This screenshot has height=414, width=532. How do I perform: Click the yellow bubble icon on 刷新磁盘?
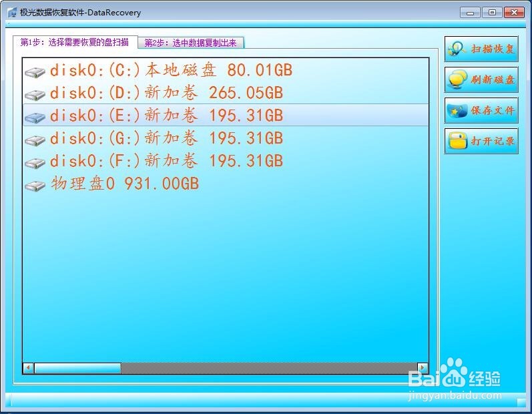(x=457, y=79)
